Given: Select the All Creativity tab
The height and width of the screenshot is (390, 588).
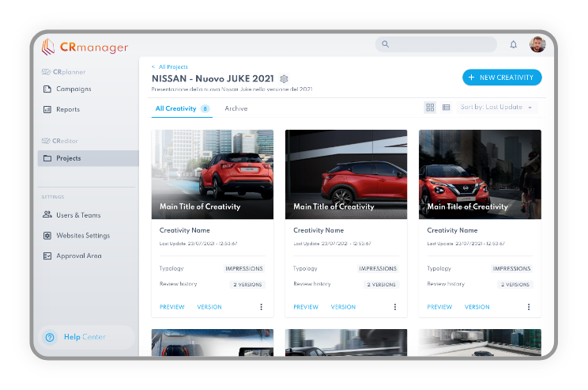Looking at the screenshot, I should 182,109.
